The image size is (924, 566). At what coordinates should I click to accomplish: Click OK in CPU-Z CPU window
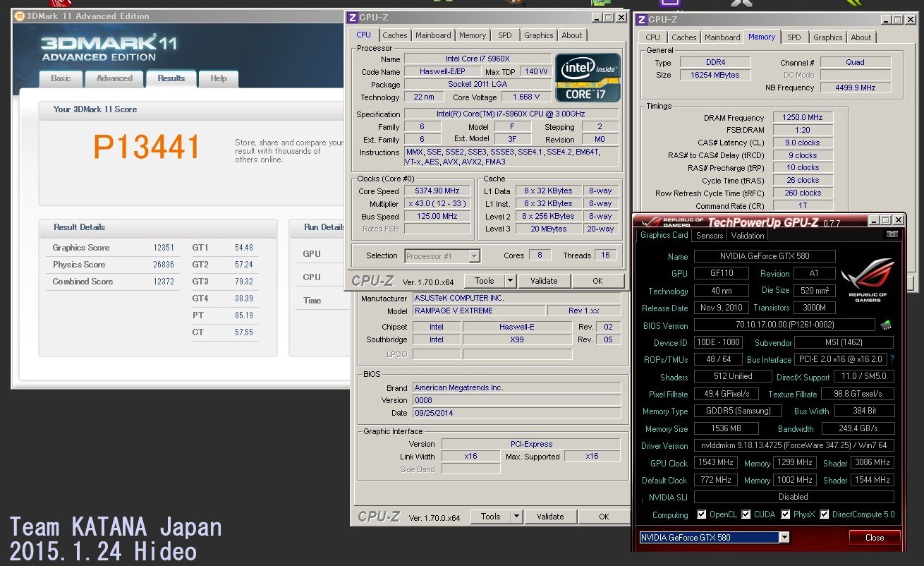coord(597,281)
